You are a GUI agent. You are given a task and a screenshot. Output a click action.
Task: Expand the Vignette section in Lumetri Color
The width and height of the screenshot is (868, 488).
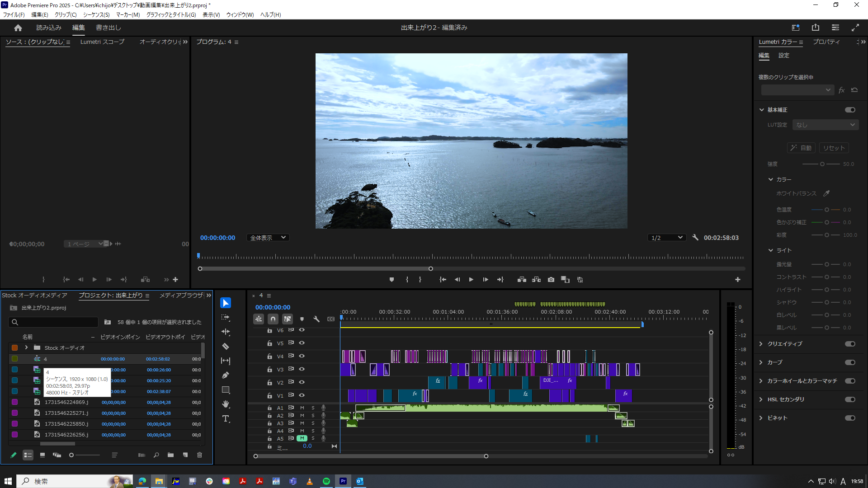pyautogui.click(x=761, y=418)
